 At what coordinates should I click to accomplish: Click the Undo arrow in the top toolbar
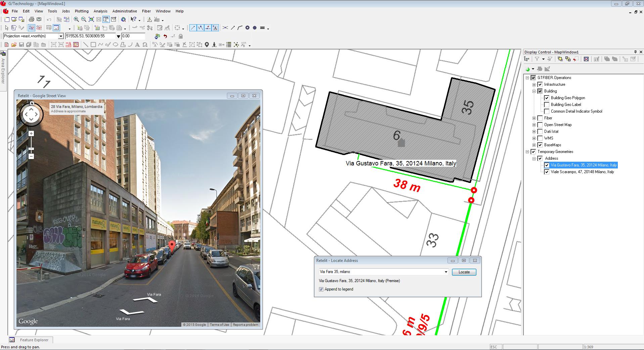(49, 20)
